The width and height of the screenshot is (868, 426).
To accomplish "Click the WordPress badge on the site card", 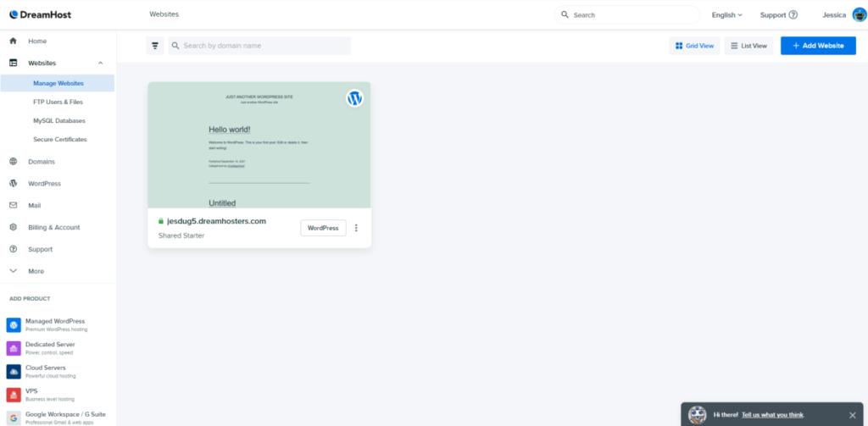I will (355, 98).
